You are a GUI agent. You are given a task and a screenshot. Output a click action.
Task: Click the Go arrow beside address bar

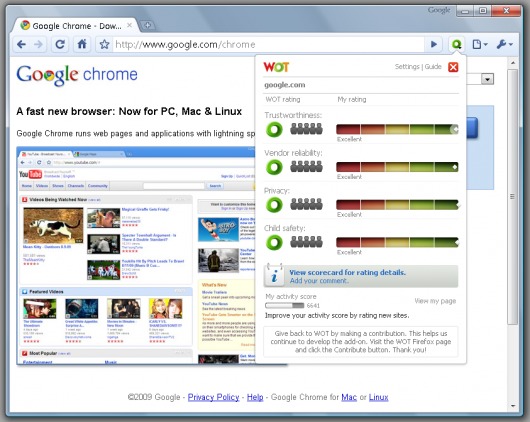434,44
